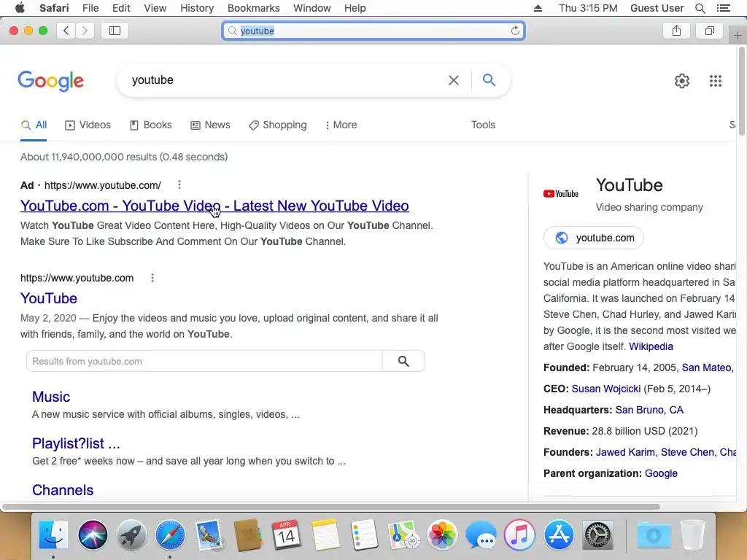Open the Channels sitelink

pyautogui.click(x=63, y=490)
